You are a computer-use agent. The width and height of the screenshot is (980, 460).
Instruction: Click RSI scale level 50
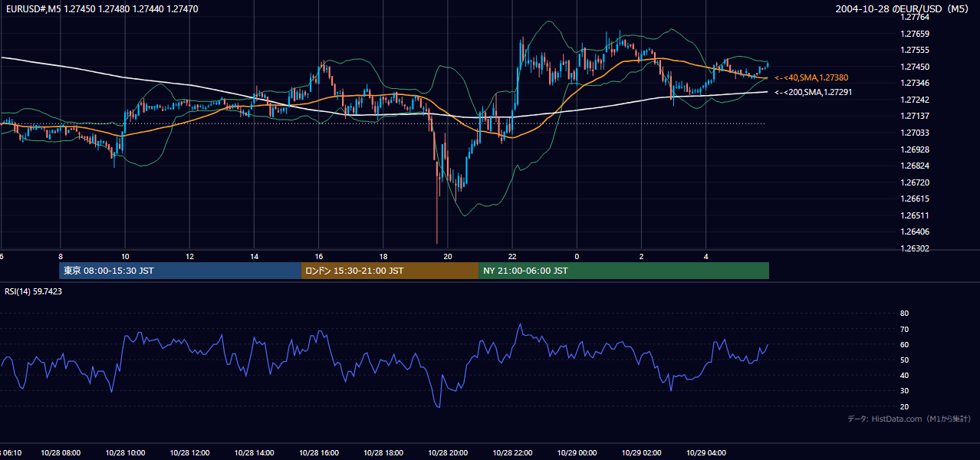(x=904, y=360)
